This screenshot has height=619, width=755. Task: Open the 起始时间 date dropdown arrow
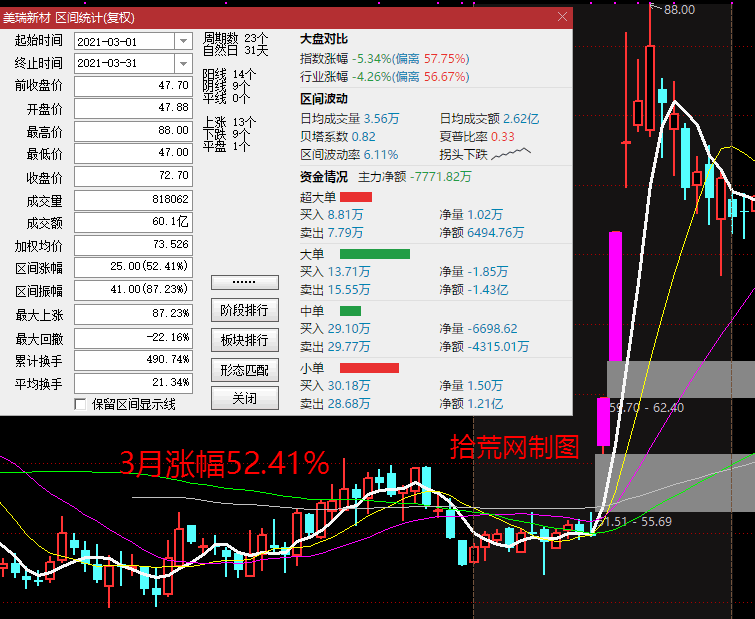pyautogui.click(x=183, y=41)
